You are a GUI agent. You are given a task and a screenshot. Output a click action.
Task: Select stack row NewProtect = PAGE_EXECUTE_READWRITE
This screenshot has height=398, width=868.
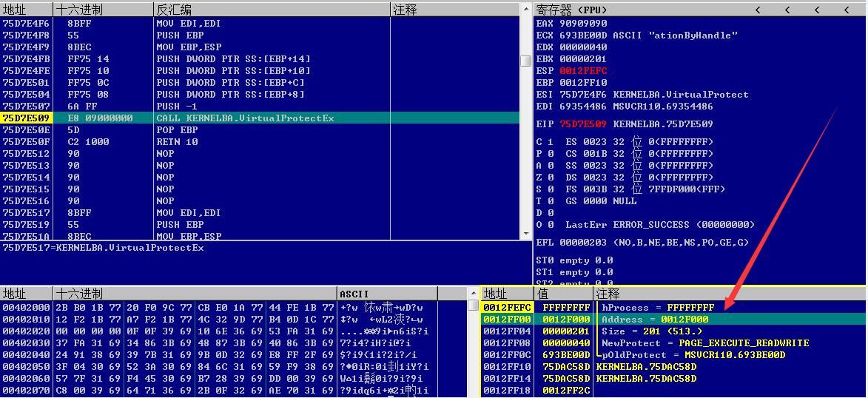(673, 343)
